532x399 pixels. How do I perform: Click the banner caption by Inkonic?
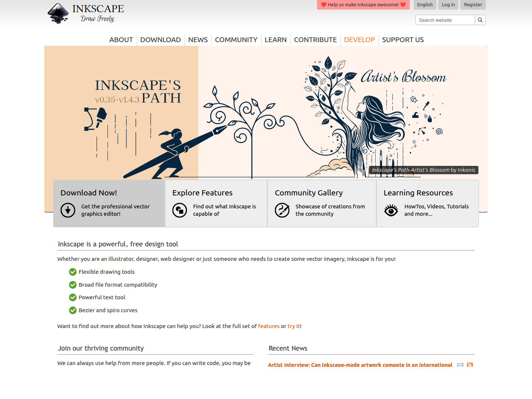click(424, 170)
